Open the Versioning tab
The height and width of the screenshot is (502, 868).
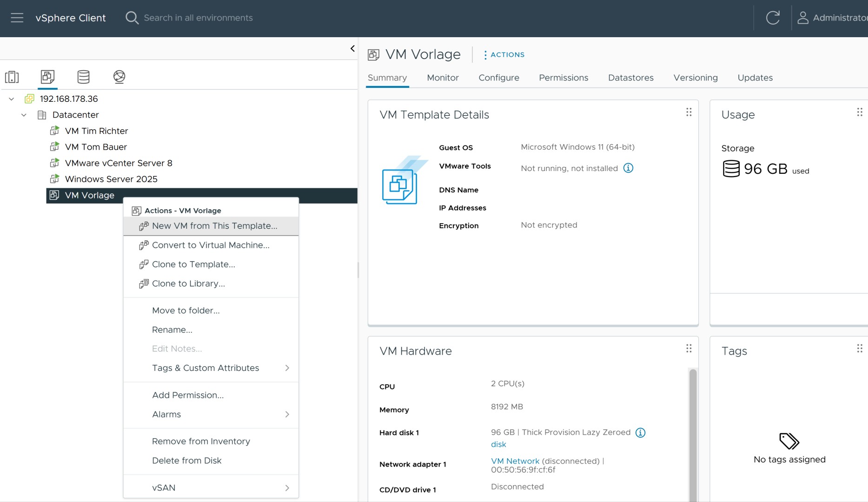click(696, 78)
